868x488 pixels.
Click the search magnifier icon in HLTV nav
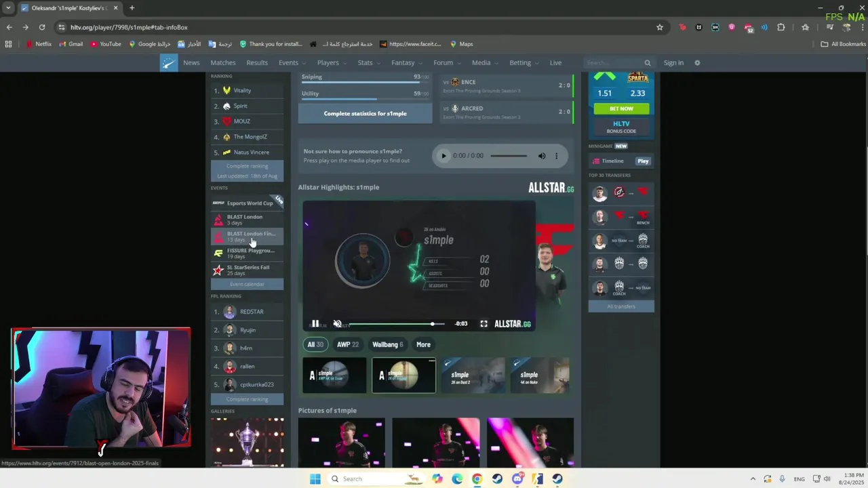pyautogui.click(x=648, y=63)
